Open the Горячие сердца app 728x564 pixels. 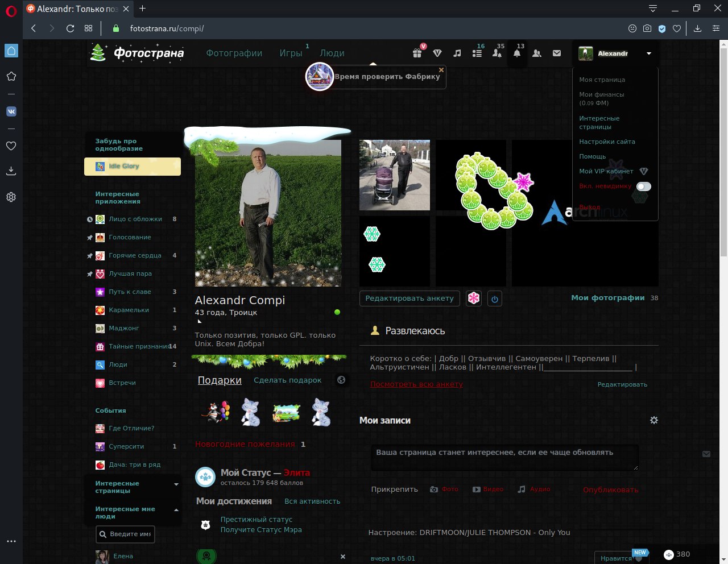pos(135,255)
